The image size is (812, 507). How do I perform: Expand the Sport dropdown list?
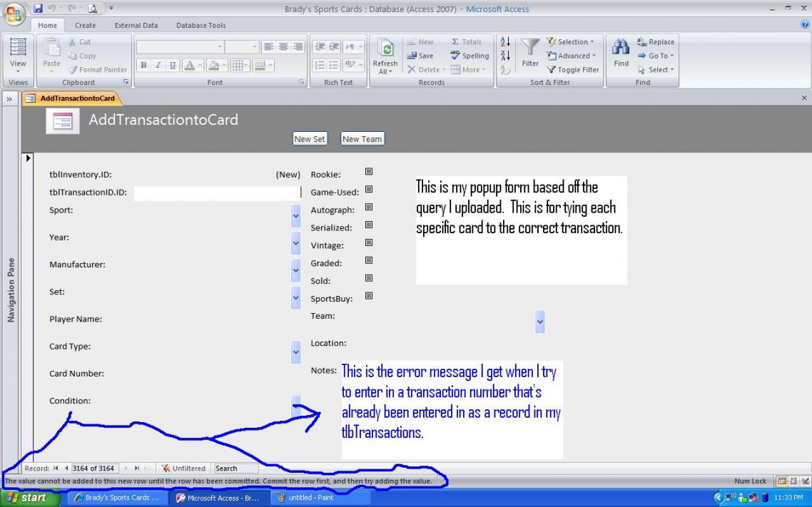tap(295, 215)
